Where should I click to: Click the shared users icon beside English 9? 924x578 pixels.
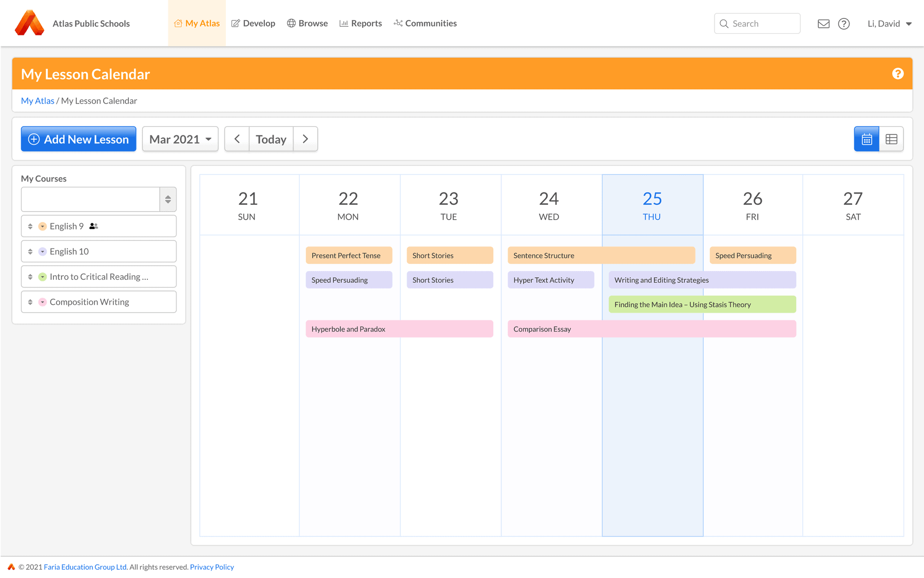click(93, 226)
